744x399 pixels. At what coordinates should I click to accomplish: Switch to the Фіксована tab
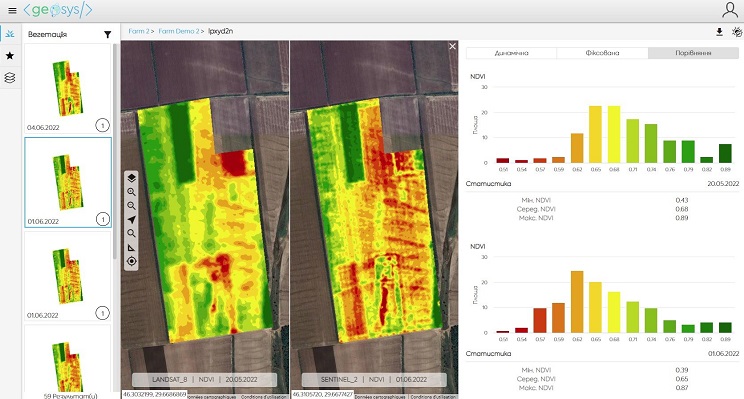(602, 53)
